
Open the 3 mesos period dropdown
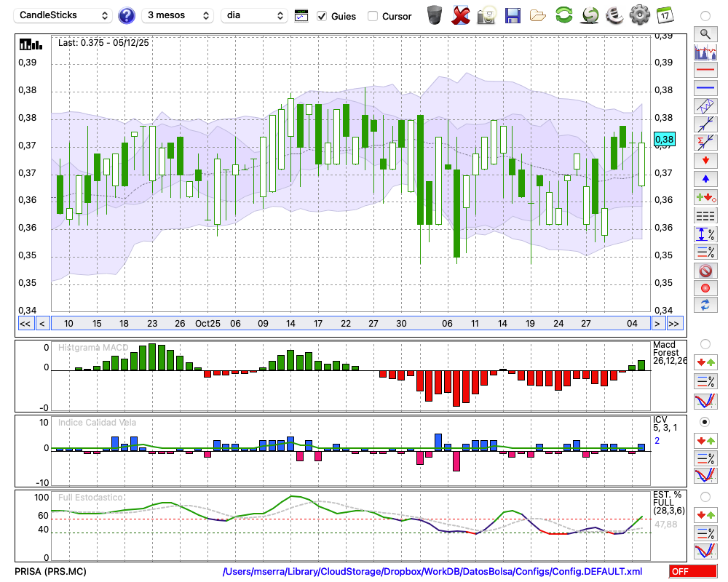coord(178,15)
